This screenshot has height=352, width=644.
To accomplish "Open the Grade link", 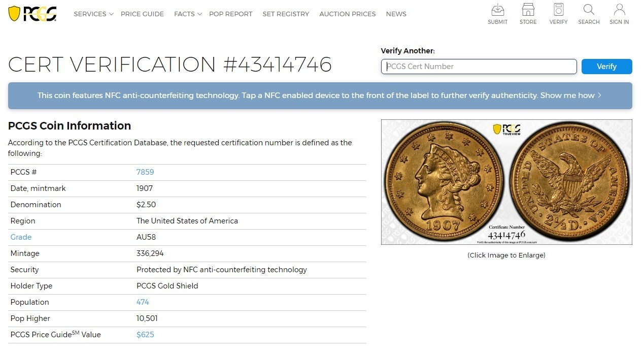I will [21, 237].
